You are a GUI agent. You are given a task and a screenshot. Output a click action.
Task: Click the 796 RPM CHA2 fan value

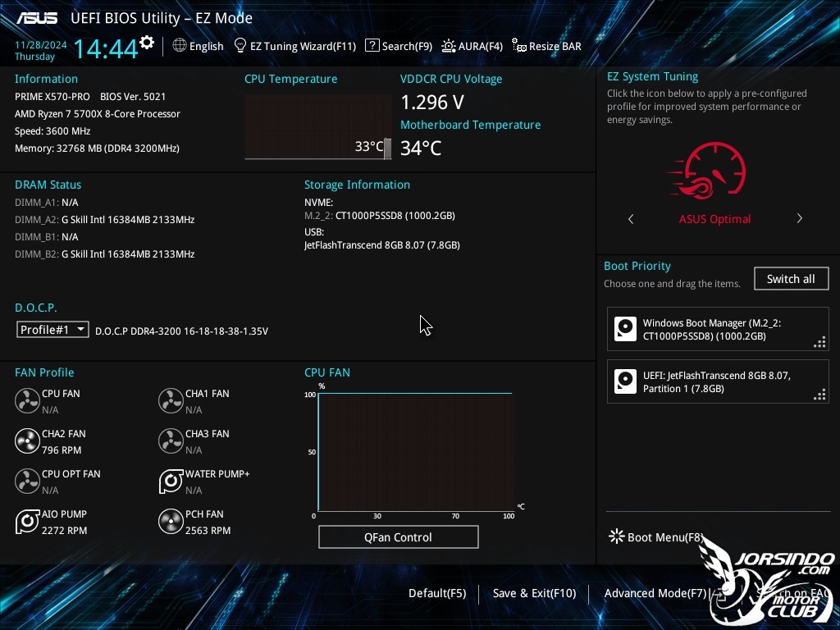pos(62,450)
